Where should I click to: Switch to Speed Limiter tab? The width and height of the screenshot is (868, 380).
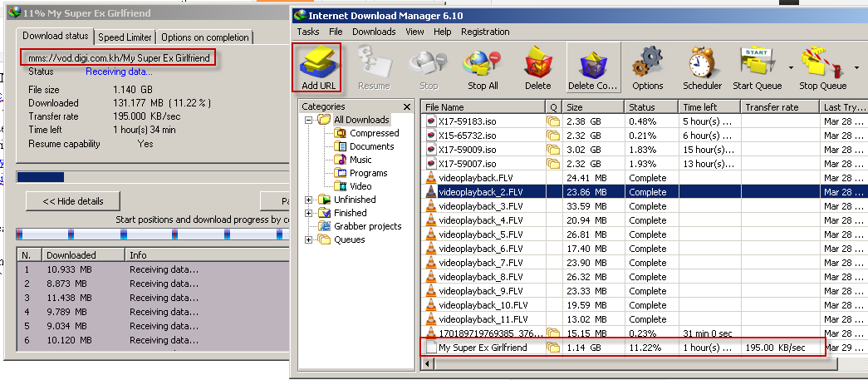[125, 37]
